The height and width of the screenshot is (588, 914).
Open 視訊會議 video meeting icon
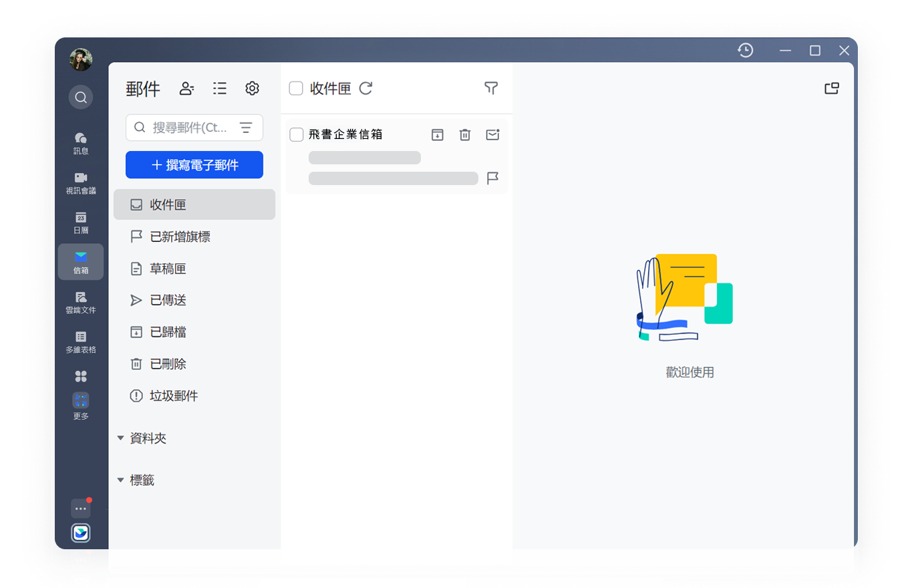(x=81, y=184)
